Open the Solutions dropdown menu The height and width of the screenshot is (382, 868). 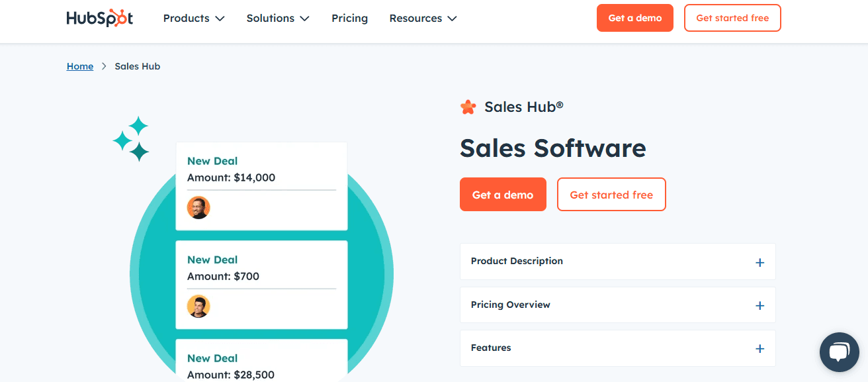pyautogui.click(x=278, y=19)
